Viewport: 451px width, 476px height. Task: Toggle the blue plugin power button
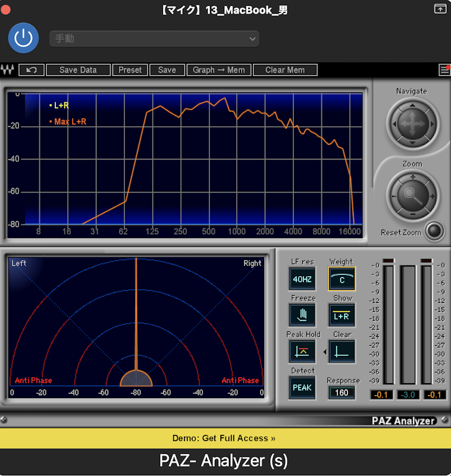coord(23,38)
